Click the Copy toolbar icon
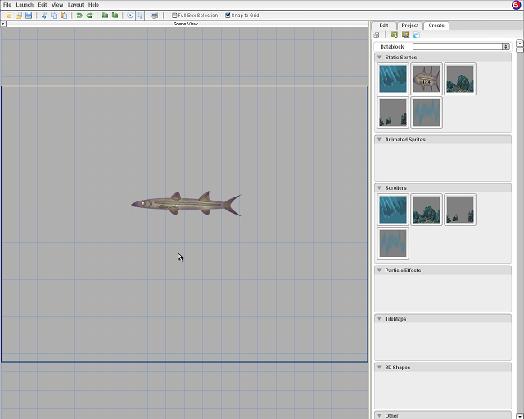The image size is (524, 419). click(54, 16)
